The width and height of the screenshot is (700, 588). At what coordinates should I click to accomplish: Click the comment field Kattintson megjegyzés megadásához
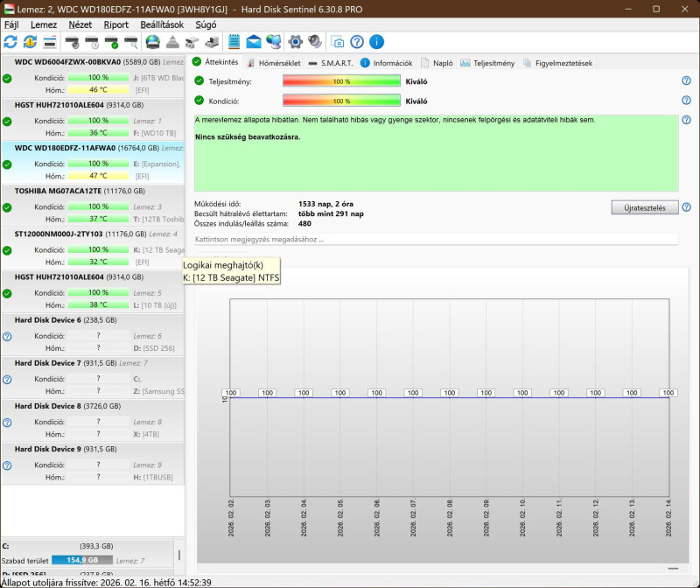point(436,239)
